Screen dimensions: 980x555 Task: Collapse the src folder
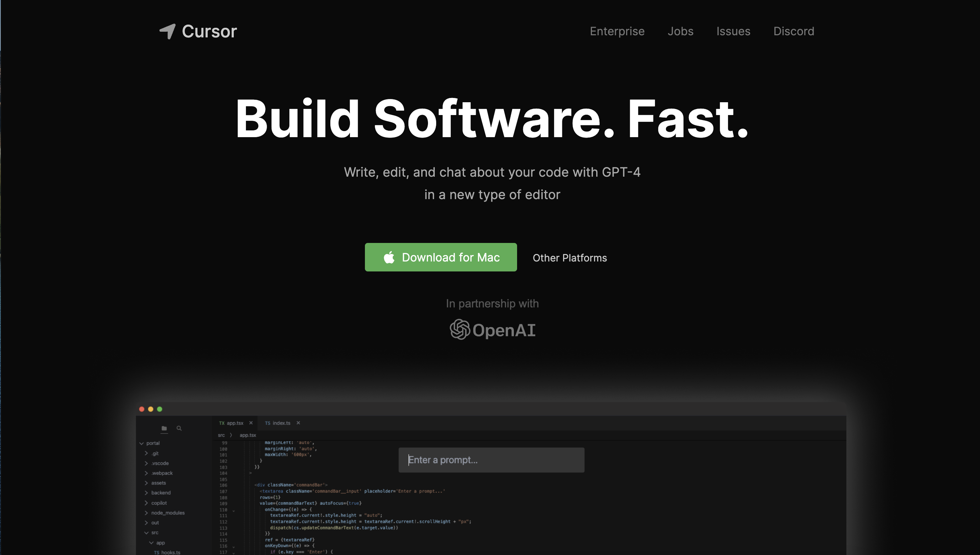[146, 533]
